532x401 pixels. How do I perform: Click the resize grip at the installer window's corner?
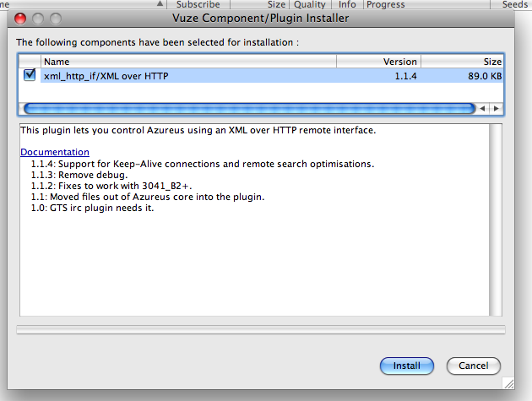point(508,383)
